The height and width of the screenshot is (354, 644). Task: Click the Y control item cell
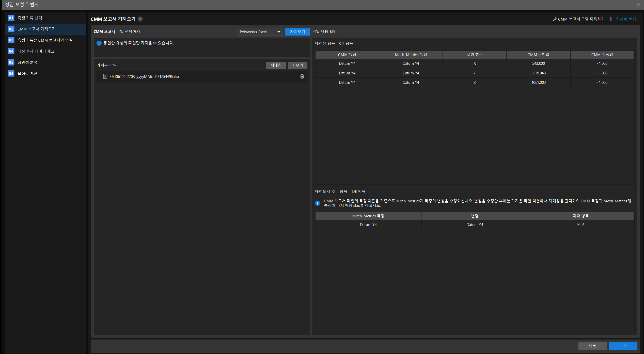pos(475,73)
